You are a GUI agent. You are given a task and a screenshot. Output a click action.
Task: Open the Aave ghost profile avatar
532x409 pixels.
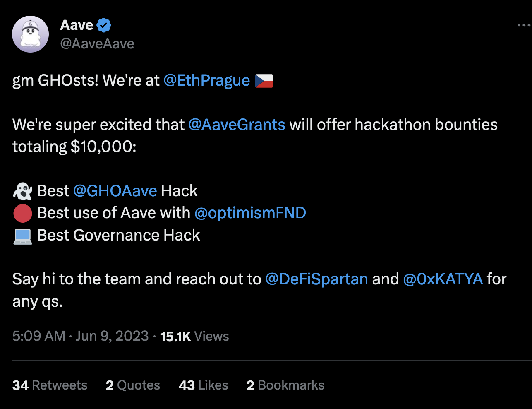click(31, 34)
